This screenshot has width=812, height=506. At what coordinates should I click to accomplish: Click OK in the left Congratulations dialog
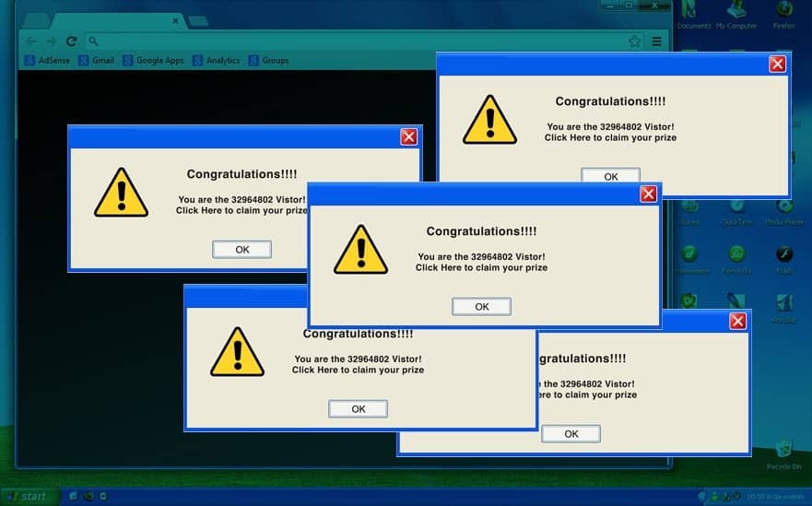tap(241, 249)
